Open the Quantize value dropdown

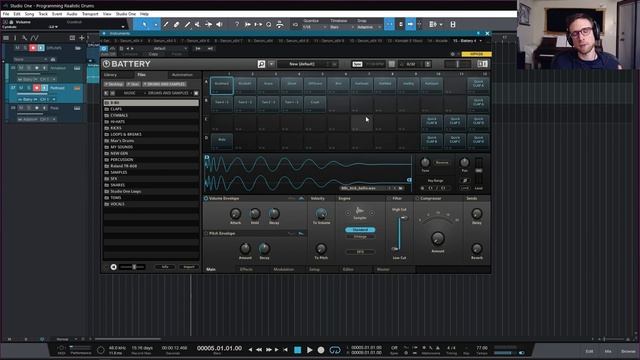[315, 27]
